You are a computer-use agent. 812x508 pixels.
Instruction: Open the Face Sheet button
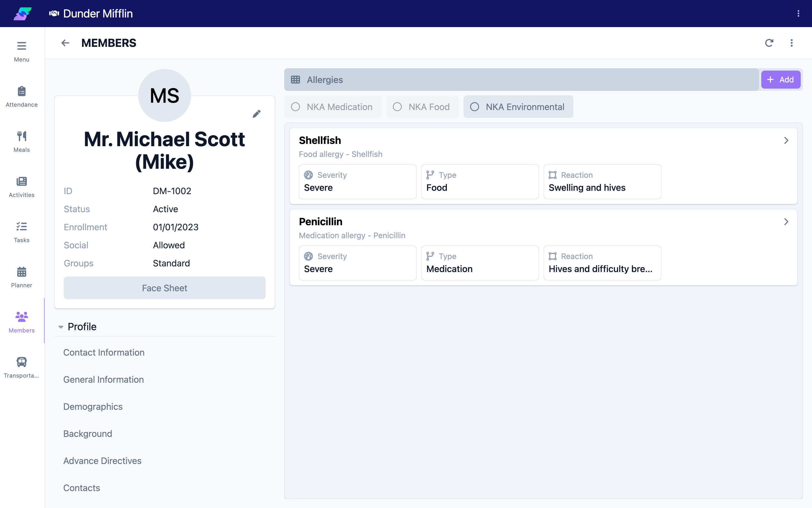click(x=164, y=288)
